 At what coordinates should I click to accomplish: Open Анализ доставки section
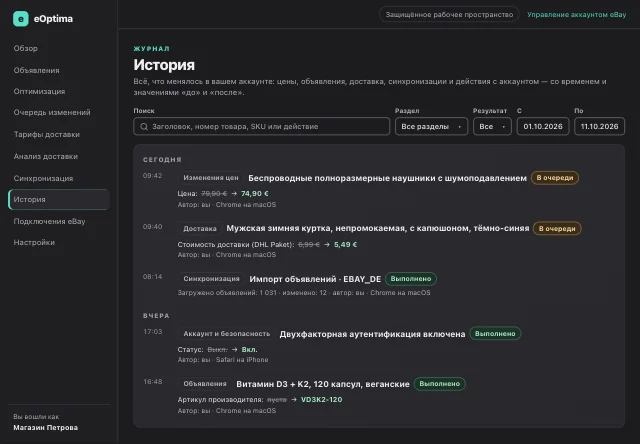[45, 156]
